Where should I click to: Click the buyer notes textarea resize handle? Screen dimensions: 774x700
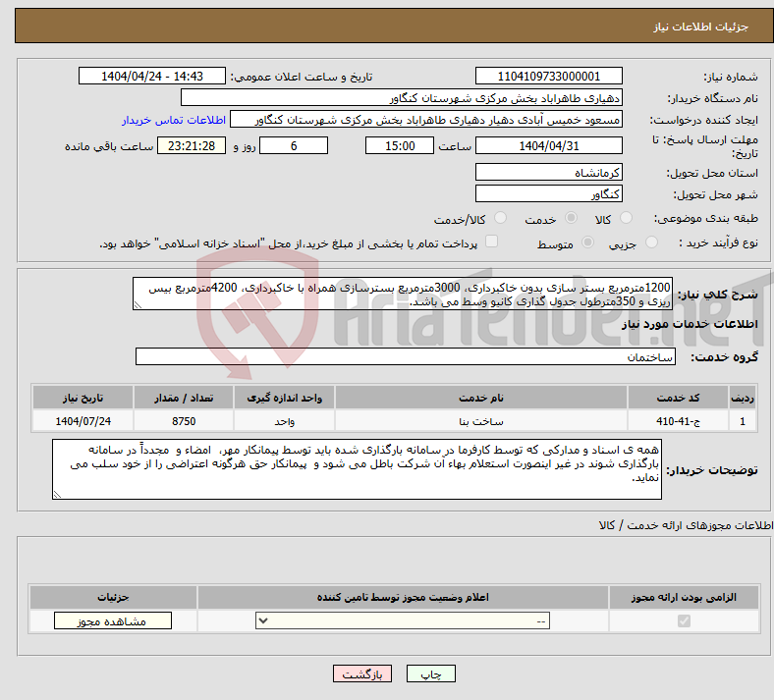click(x=57, y=494)
